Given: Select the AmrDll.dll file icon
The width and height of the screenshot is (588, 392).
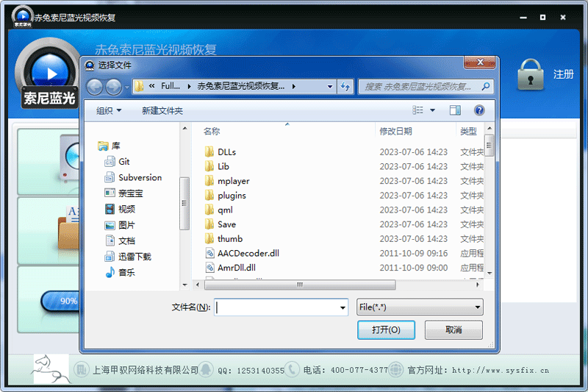Looking at the screenshot, I should (x=209, y=268).
